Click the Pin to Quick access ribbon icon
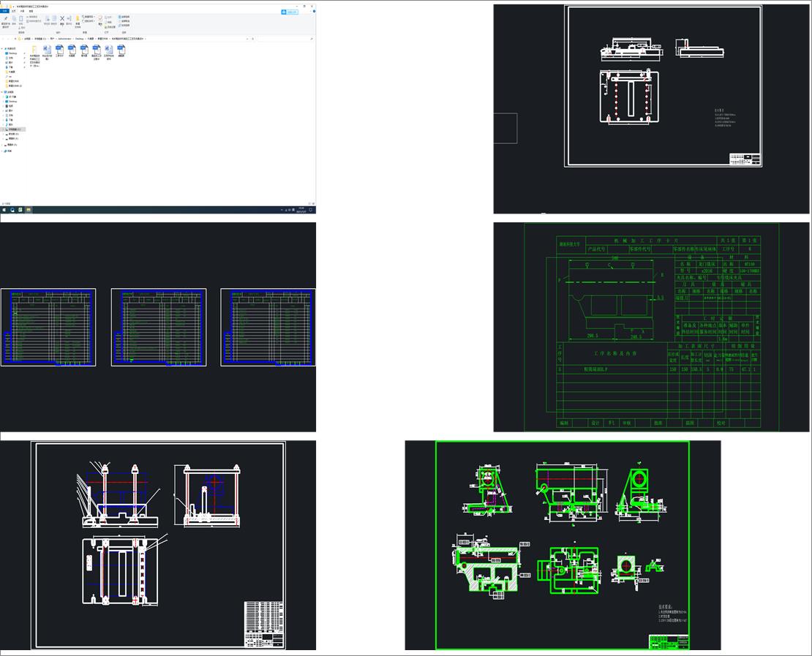Image resolution: width=812 pixels, height=656 pixels. pos(6,18)
